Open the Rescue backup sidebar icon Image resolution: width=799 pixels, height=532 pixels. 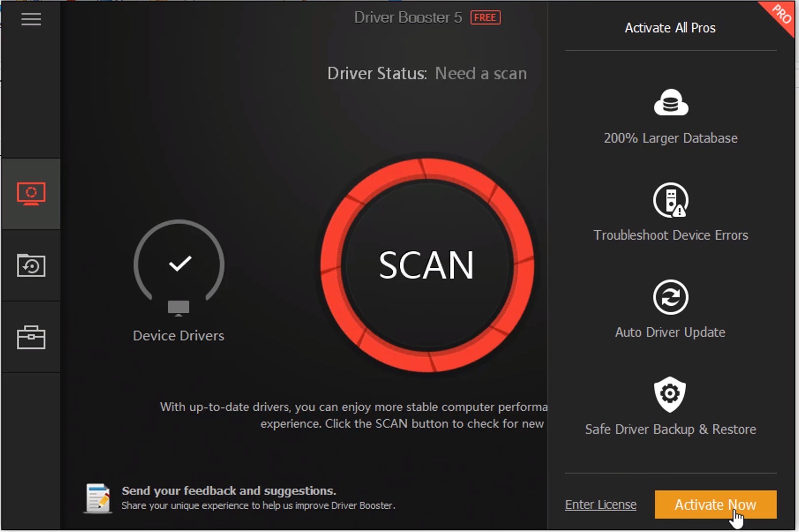point(31,266)
